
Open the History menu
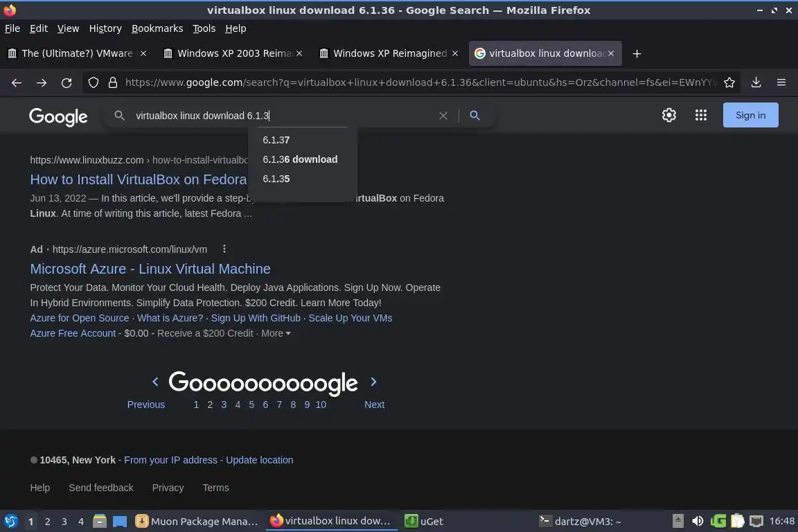click(105, 28)
